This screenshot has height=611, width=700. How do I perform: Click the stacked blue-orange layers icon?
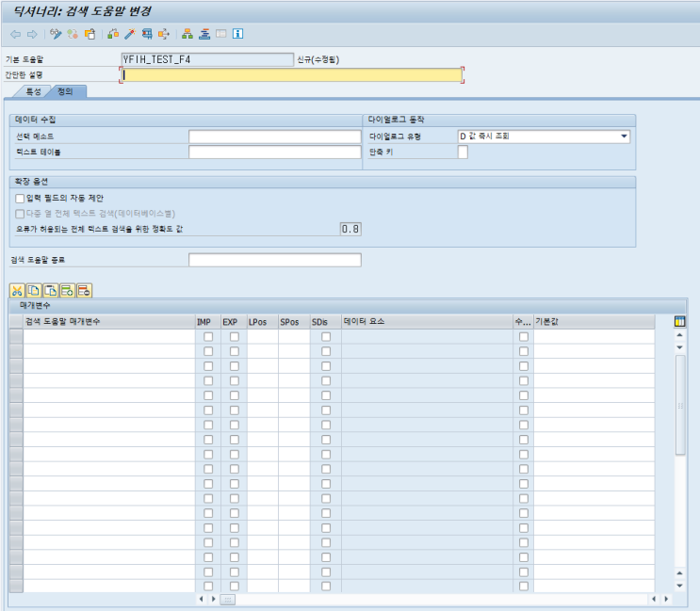point(204,34)
